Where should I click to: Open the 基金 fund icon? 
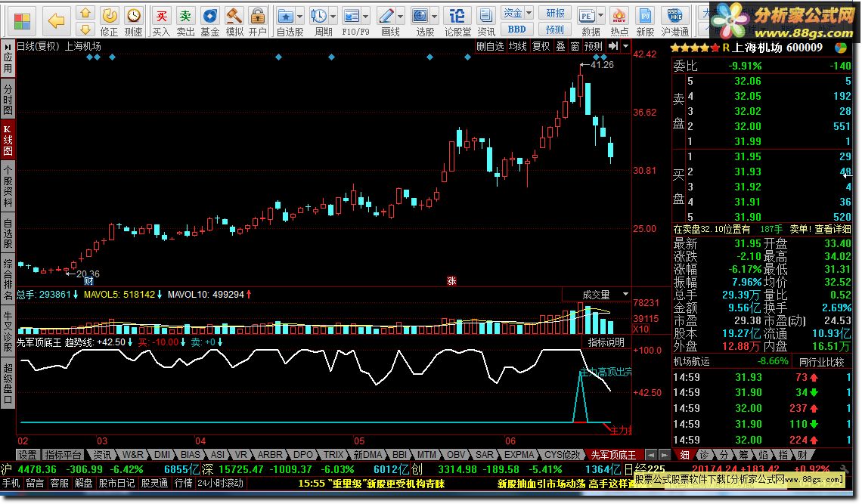(x=210, y=15)
